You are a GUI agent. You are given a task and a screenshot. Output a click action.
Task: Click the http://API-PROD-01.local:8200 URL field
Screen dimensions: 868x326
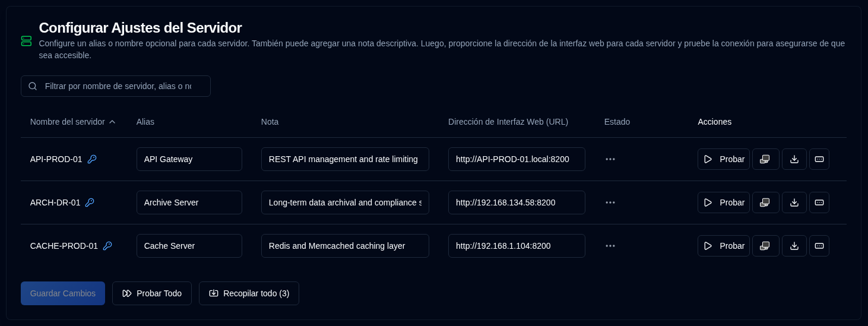point(517,159)
